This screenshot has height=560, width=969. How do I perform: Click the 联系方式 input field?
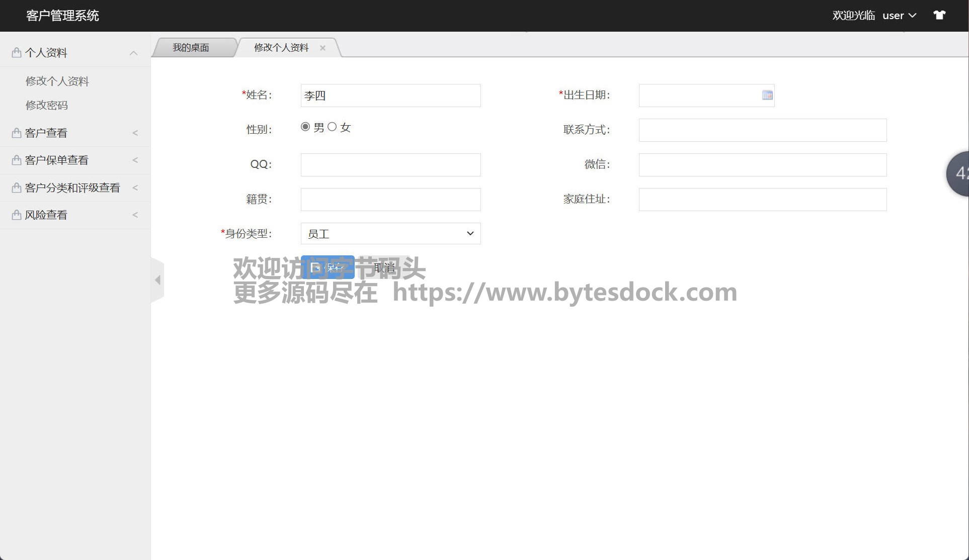click(762, 130)
